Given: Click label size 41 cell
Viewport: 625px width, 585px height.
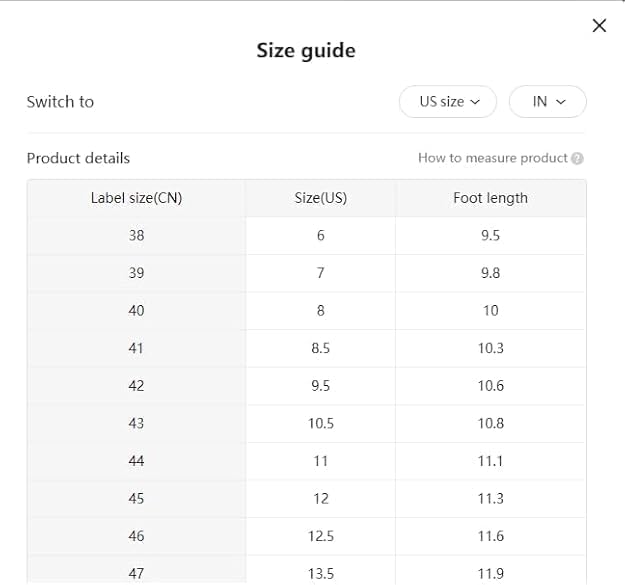Looking at the screenshot, I should click(136, 348).
